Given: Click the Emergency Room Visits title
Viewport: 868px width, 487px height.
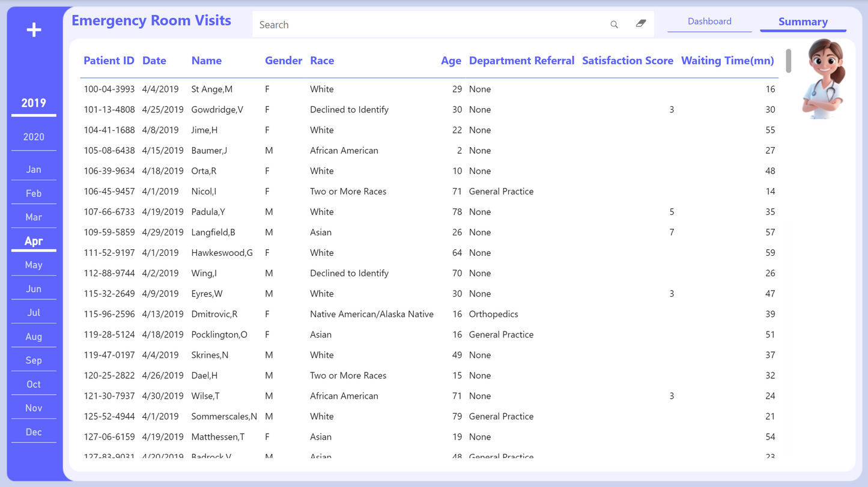Looking at the screenshot, I should pyautogui.click(x=151, y=20).
